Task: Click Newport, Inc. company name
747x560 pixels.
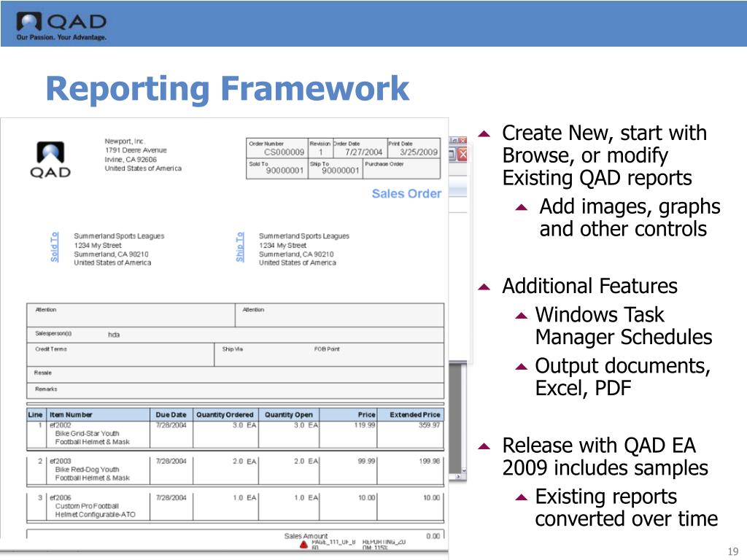Action: (x=125, y=141)
